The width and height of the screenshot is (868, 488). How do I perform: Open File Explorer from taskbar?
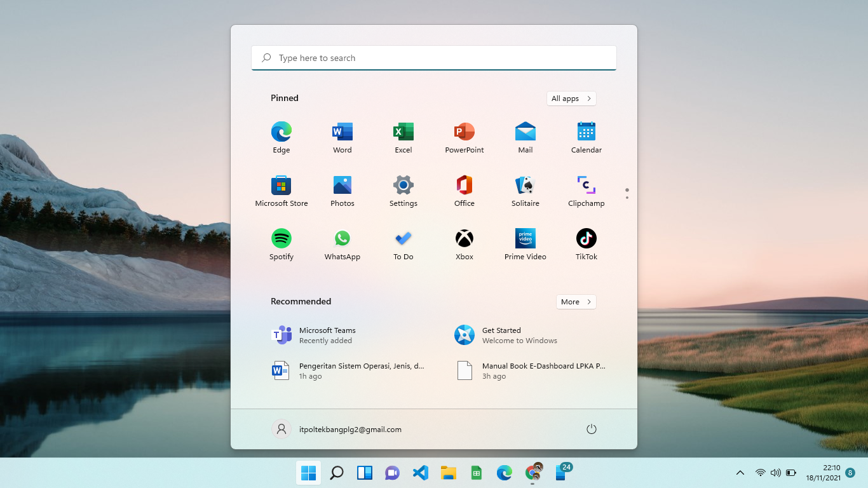(x=449, y=473)
